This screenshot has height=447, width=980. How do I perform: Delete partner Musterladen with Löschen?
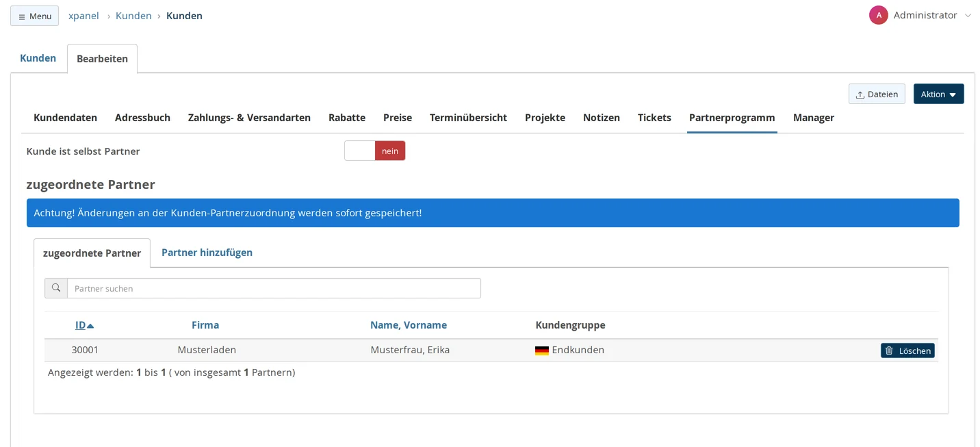click(x=907, y=350)
